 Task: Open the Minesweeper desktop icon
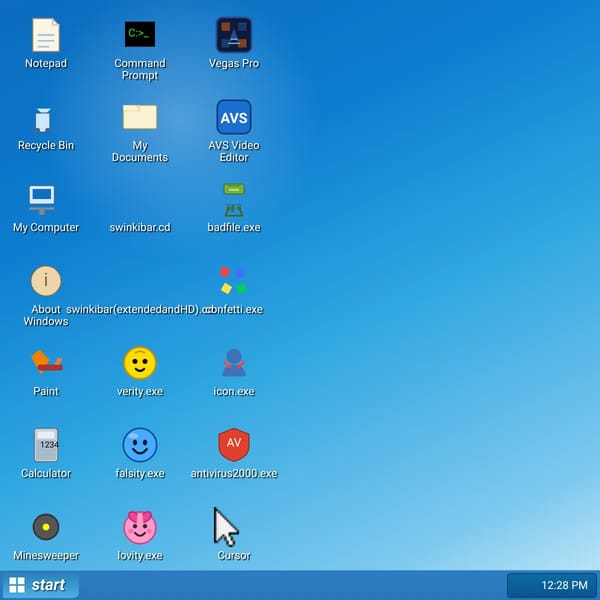pos(46,527)
